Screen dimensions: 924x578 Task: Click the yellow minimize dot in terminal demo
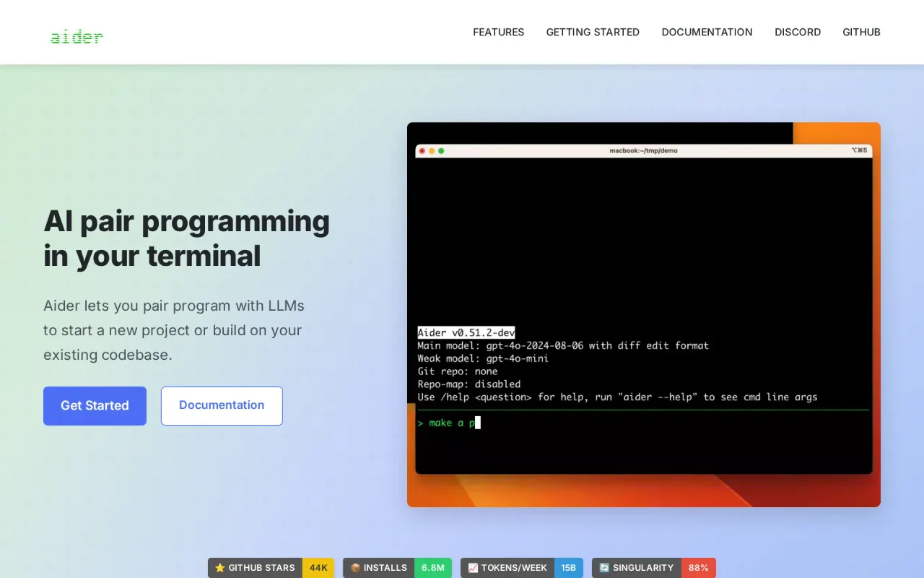point(432,151)
